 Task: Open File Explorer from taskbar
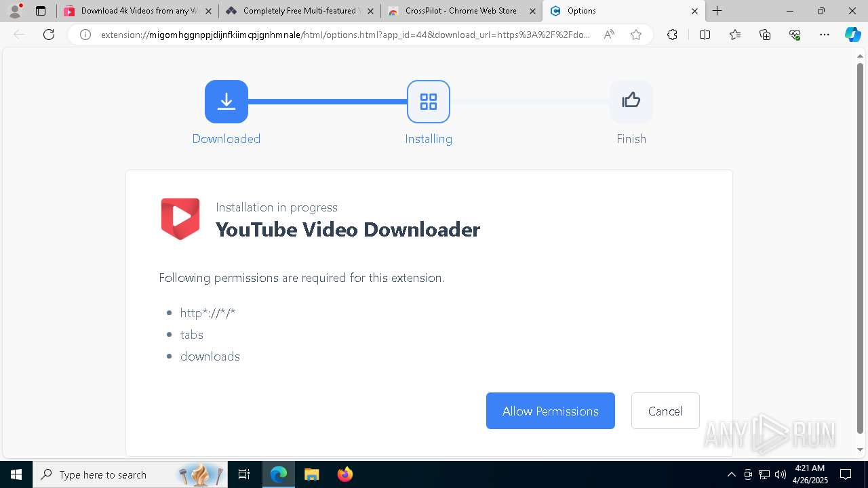tap(311, 474)
